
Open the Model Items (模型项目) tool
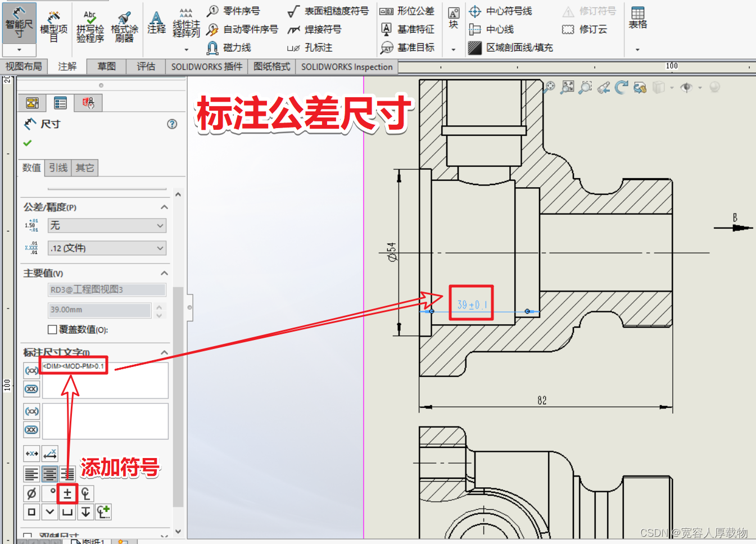pyautogui.click(x=54, y=26)
